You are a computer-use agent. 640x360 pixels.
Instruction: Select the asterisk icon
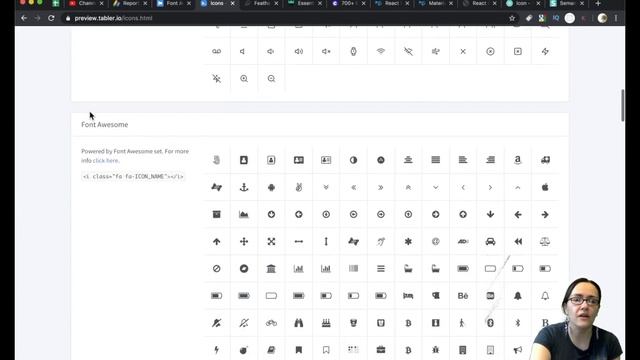coord(408,242)
